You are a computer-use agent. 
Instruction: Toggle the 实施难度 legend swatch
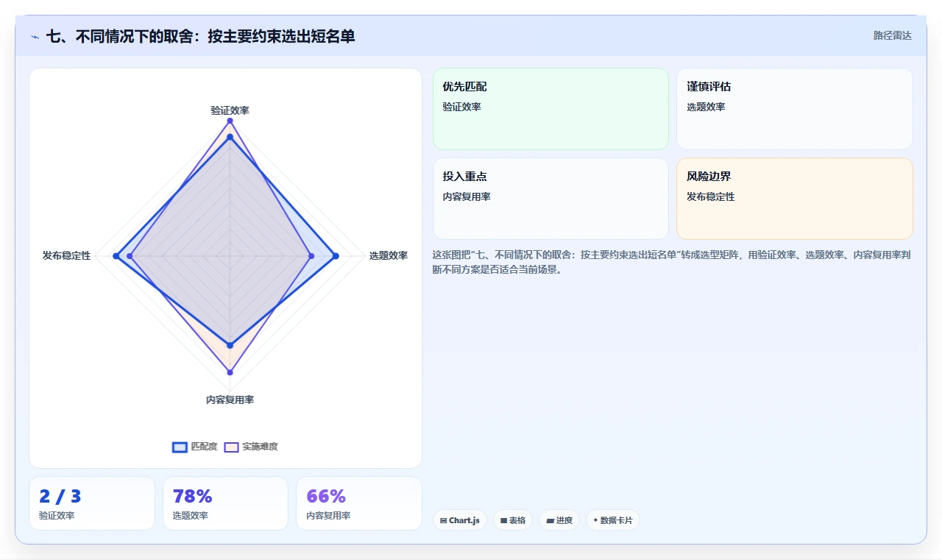232,447
